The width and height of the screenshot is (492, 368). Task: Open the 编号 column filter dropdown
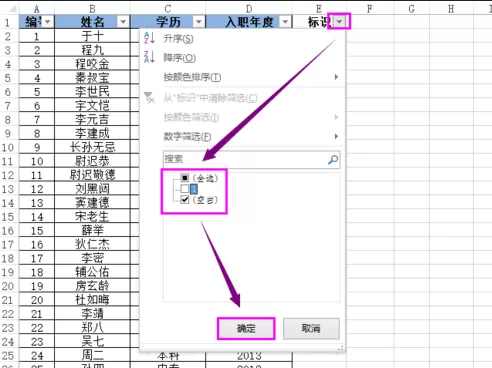click(x=48, y=22)
